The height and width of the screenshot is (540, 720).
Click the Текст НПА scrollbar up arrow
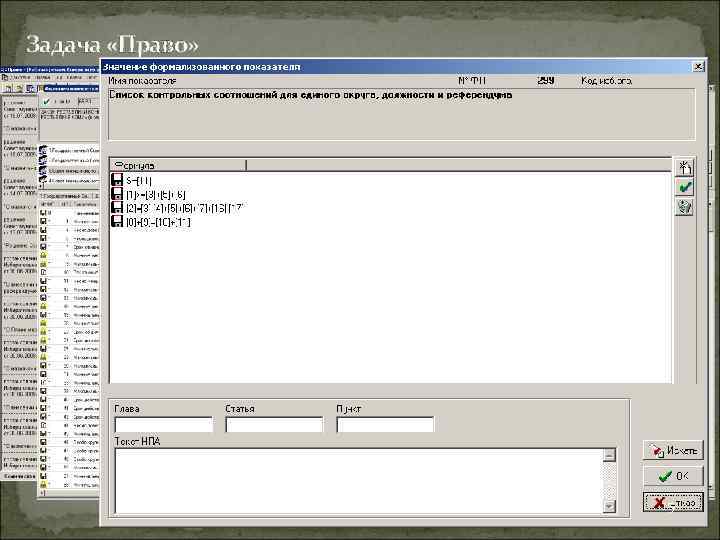coord(609,455)
